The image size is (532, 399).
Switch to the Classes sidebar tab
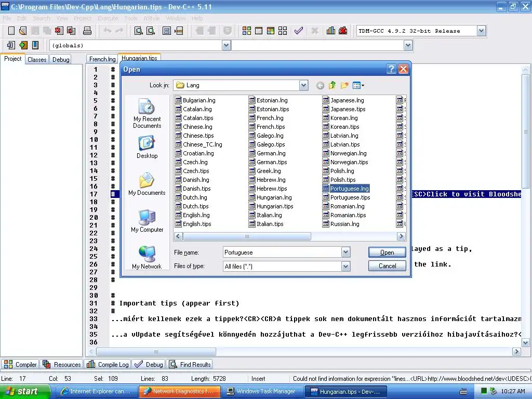point(37,59)
